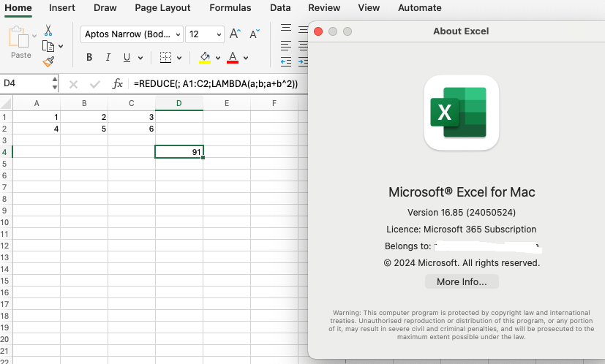The image size is (605, 364).
Task: Open the Insert tab
Action: click(x=61, y=8)
